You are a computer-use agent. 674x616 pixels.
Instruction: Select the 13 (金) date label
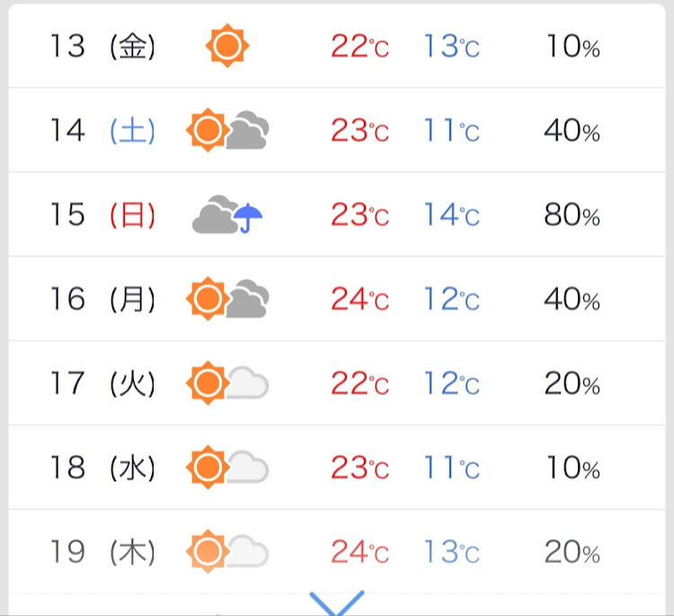[x=102, y=46]
